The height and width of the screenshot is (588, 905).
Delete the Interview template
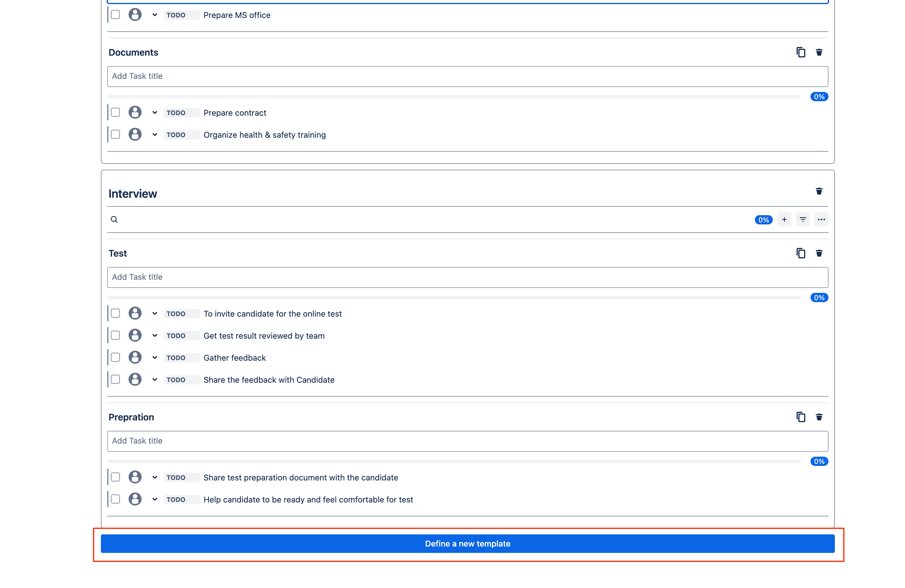pos(819,191)
